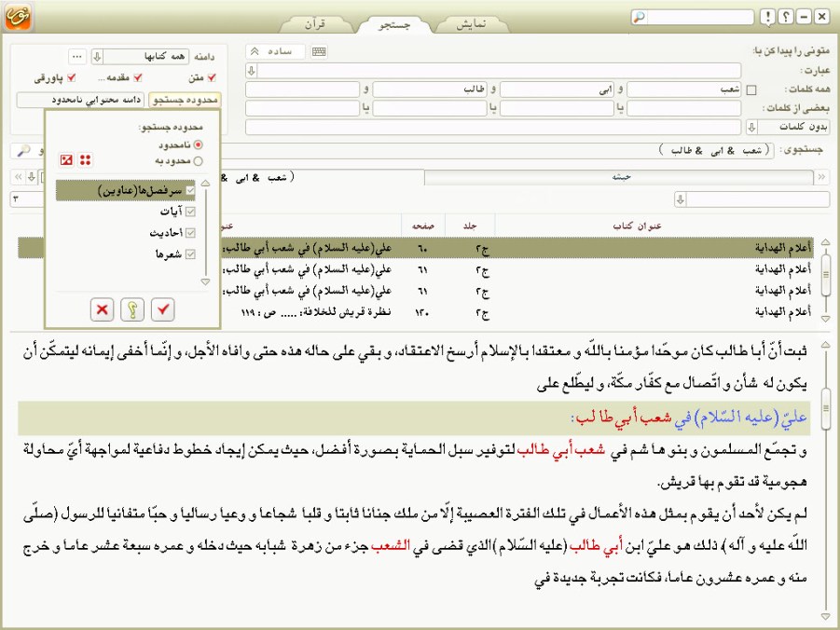Open the بدون کلمات dropdown arrow

click(751, 127)
